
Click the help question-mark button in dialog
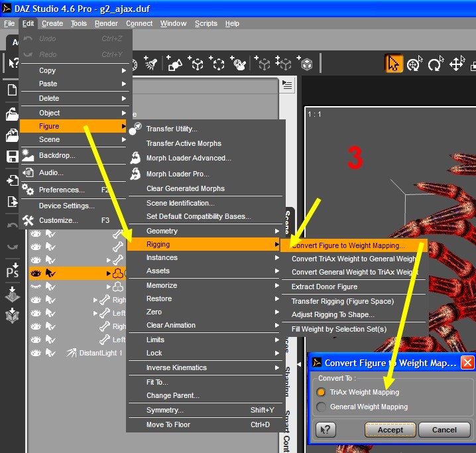326,430
